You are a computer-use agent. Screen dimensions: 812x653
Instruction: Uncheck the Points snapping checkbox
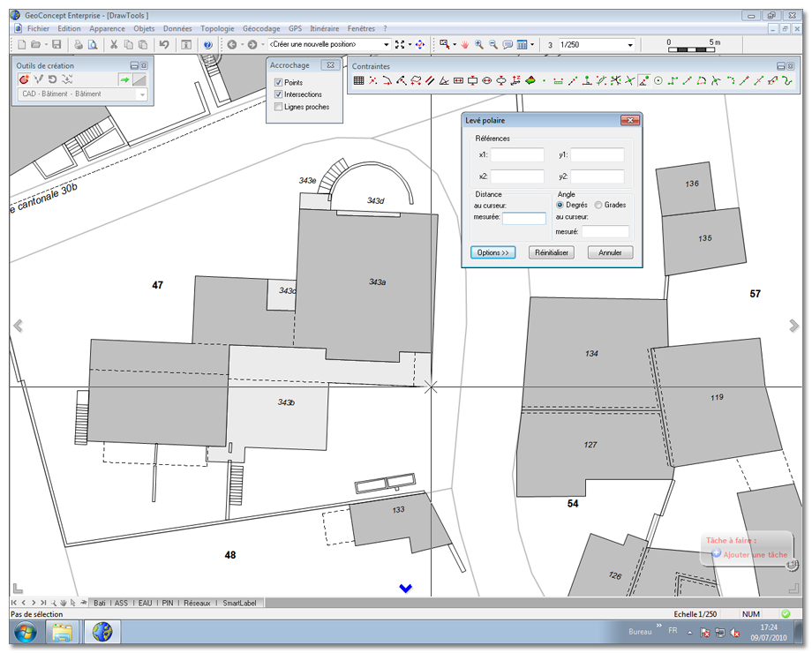[279, 82]
